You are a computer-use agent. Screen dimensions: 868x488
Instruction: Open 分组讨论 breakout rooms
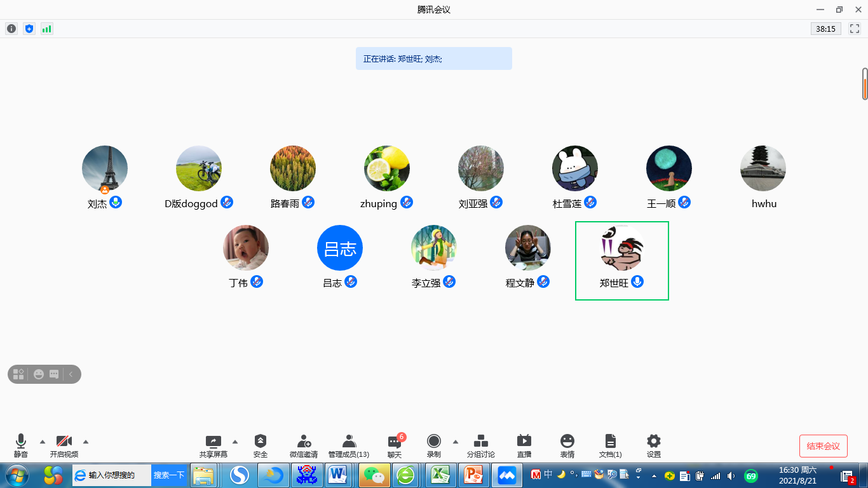[x=481, y=442]
